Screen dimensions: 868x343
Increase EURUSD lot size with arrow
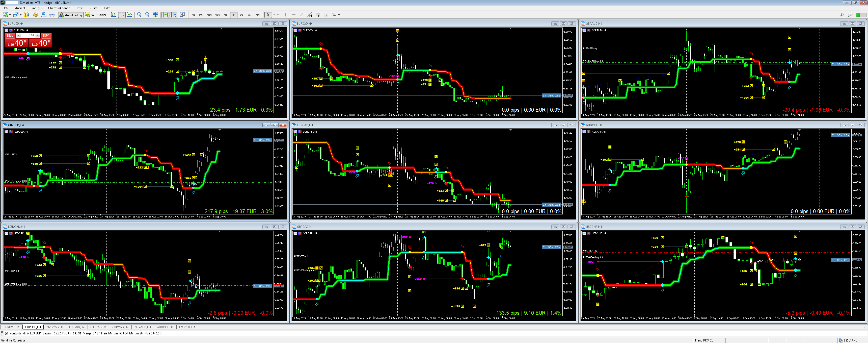(37, 35)
